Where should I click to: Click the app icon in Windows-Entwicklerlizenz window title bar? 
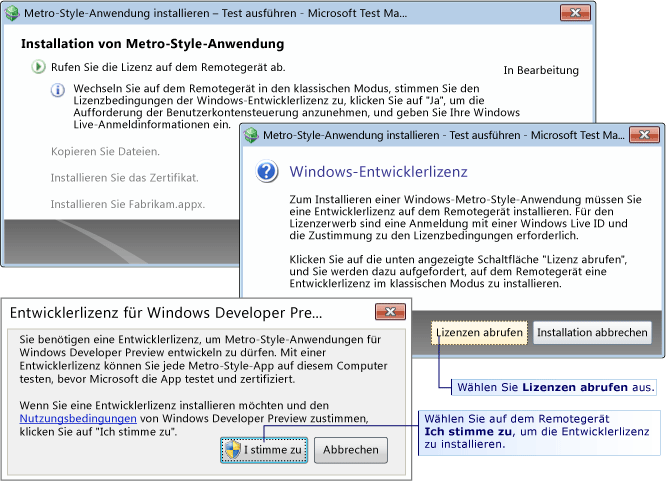click(x=251, y=135)
